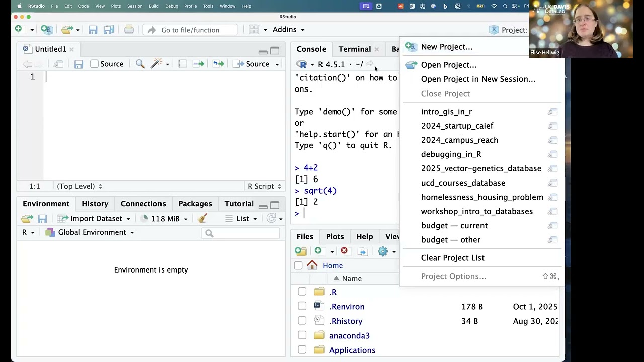Check the box next to .R folder
This screenshot has width=644, height=362.
302,292
